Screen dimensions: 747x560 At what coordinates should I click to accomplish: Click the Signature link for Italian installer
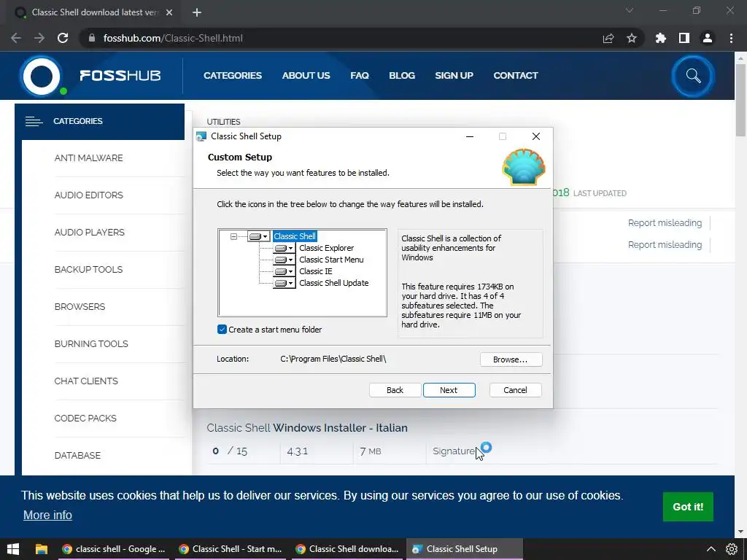pos(454,451)
